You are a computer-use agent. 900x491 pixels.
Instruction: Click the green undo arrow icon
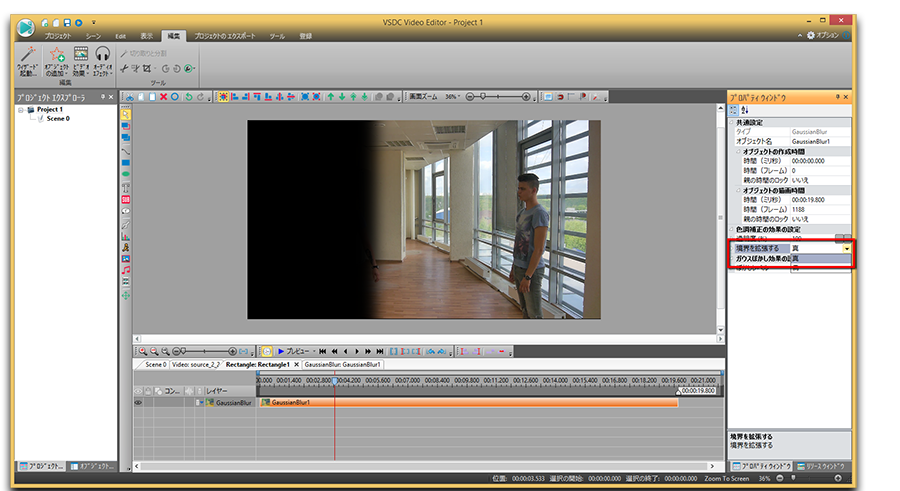coord(189,97)
